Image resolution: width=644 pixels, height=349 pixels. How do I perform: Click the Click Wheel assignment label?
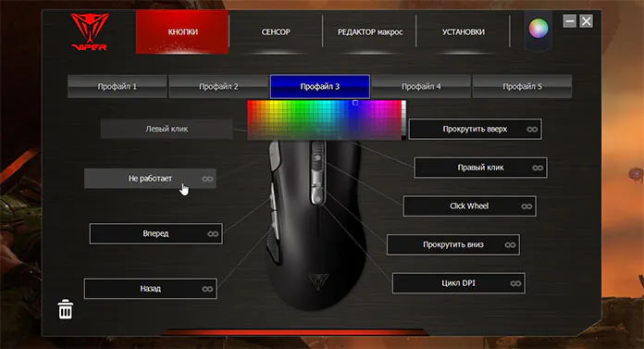[x=469, y=206]
